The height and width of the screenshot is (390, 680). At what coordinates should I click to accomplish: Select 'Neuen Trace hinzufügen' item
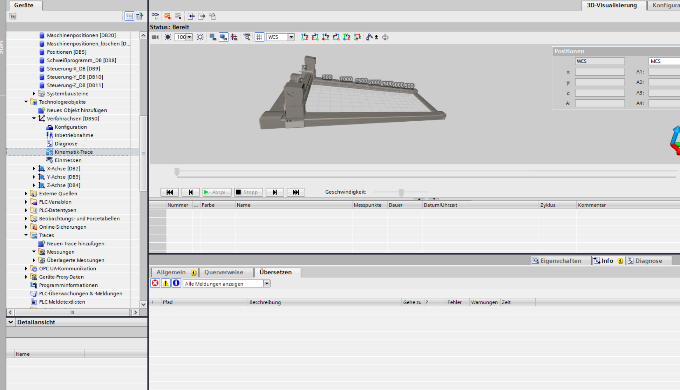tap(75, 244)
